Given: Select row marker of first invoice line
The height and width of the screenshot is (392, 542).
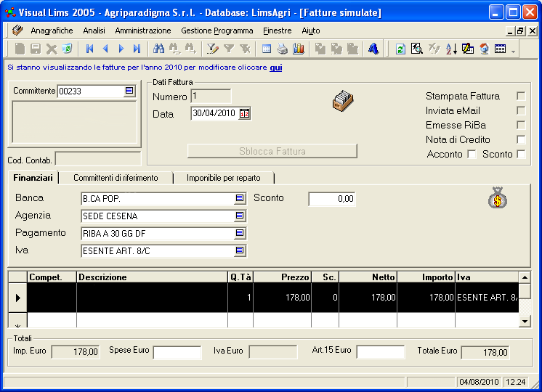Looking at the screenshot, I should (x=17, y=298).
